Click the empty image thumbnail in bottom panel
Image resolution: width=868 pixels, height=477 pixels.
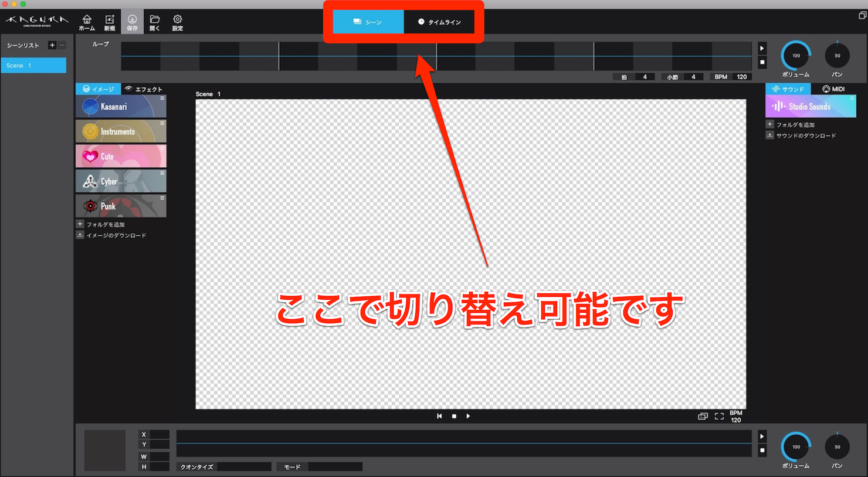click(105, 451)
